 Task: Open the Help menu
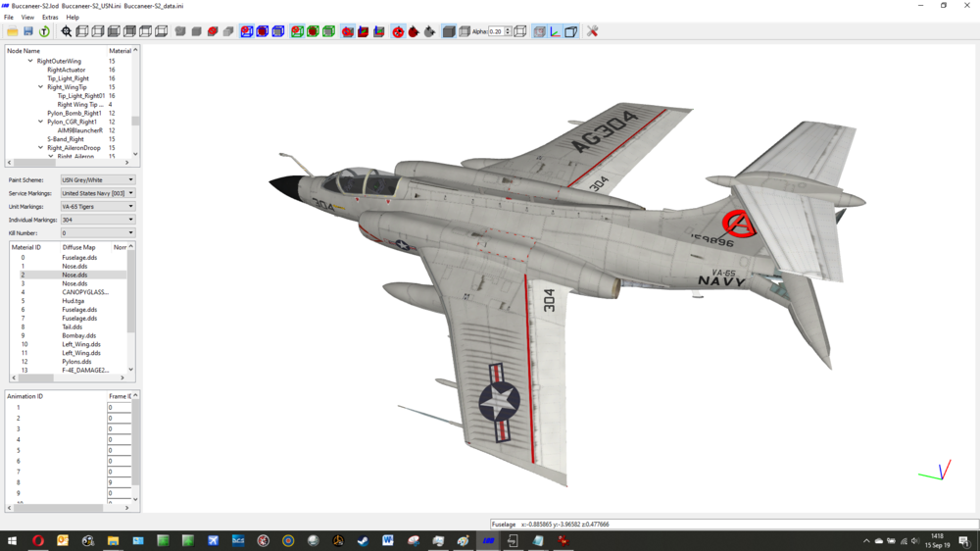pos(73,18)
